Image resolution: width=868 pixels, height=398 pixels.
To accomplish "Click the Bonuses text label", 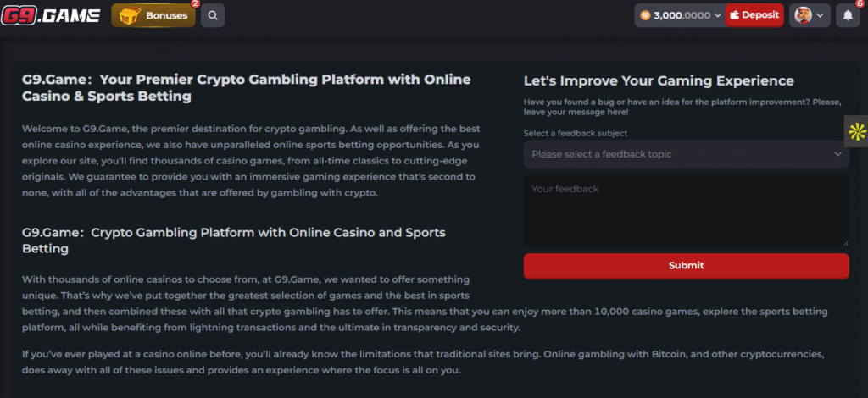I will tap(167, 15).
